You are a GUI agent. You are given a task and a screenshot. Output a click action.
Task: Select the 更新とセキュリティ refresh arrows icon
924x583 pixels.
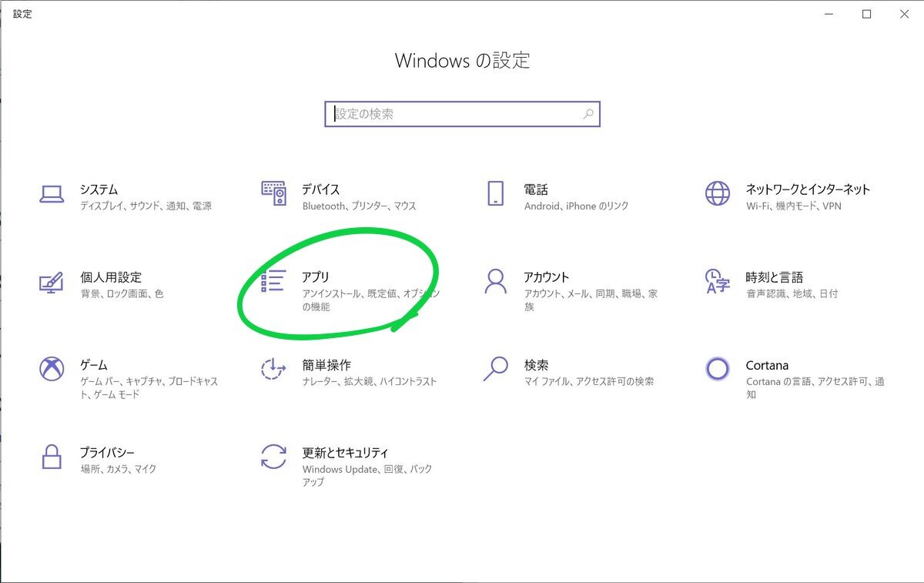273,457
